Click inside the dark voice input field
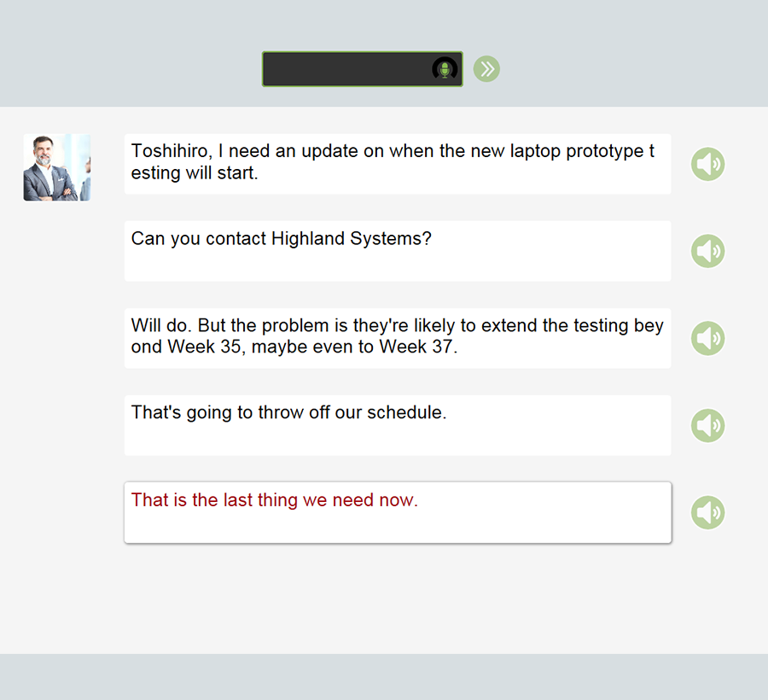 coord(347,69)
